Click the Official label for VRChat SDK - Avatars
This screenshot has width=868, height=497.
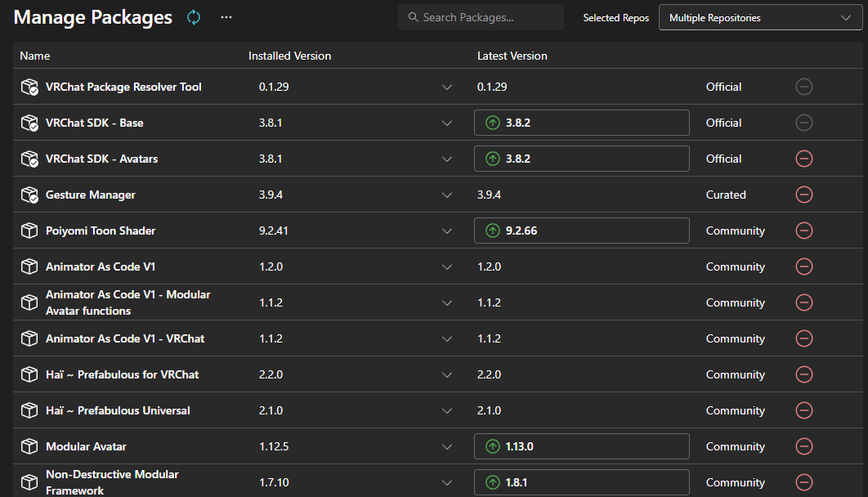click(723, 159)
